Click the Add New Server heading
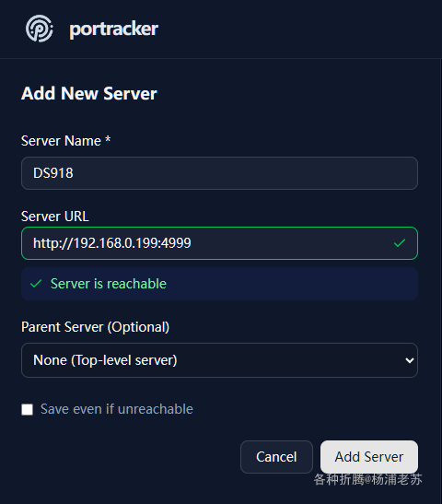The image size is (442, 504). click(89, 94)
